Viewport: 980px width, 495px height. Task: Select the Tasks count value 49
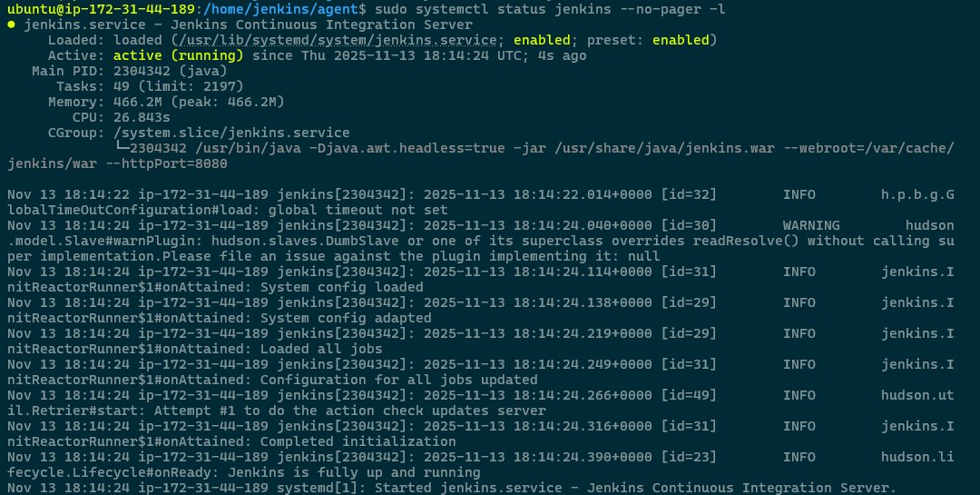point(122,86)
